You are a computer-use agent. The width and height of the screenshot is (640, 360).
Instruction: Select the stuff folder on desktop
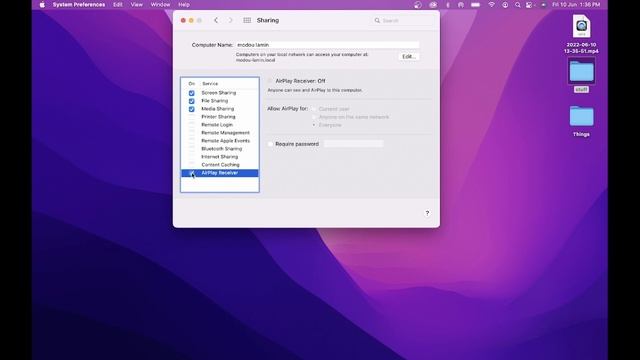pos(581,76)
